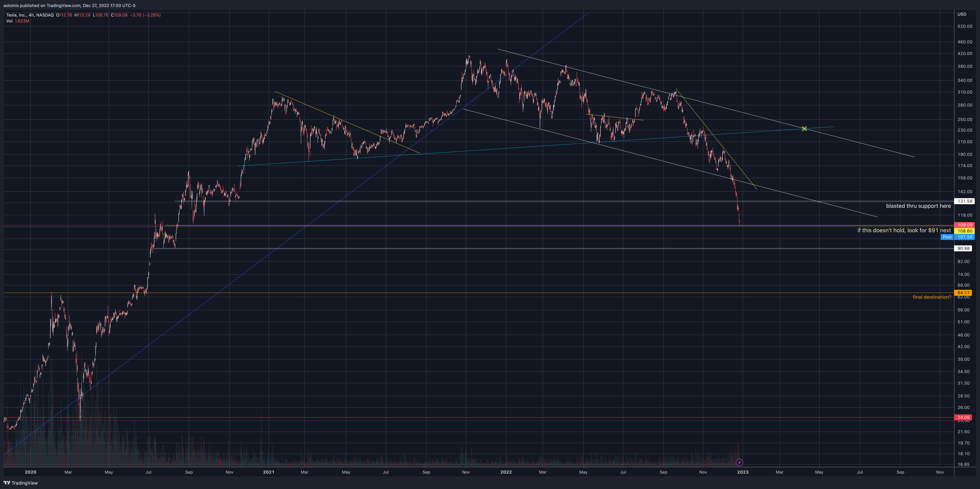Click the blue 107.50 post-market price label

[x=964, y=237]
